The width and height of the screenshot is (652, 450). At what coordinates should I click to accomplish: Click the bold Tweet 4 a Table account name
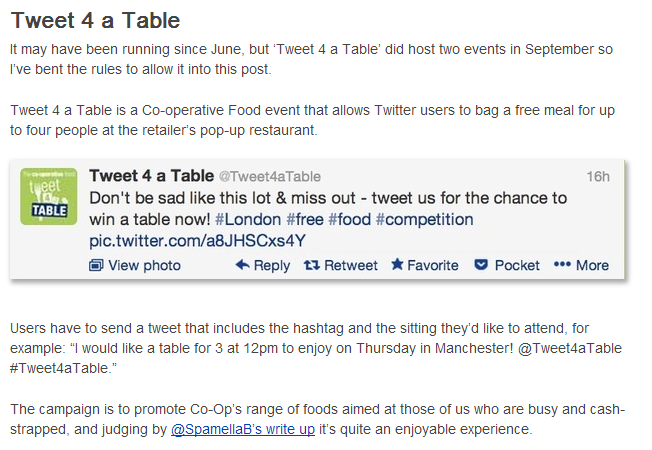pos(150,176)
